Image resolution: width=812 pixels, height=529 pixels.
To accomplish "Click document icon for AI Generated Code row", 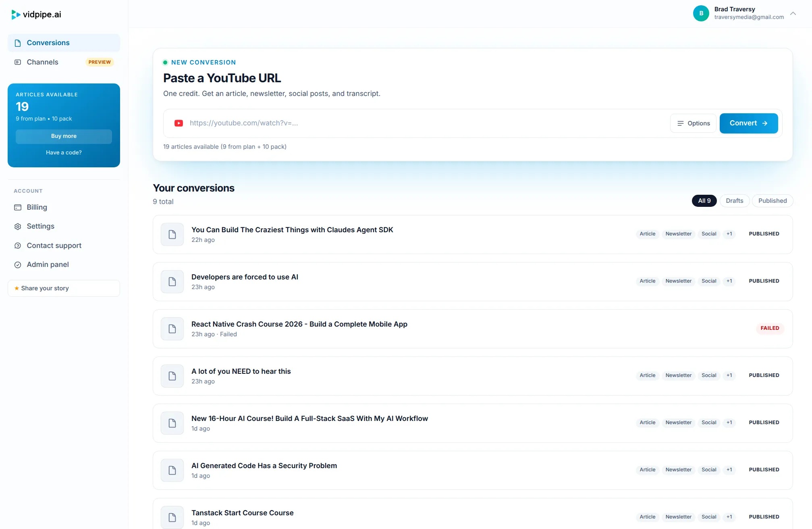I will coord(172,471).
